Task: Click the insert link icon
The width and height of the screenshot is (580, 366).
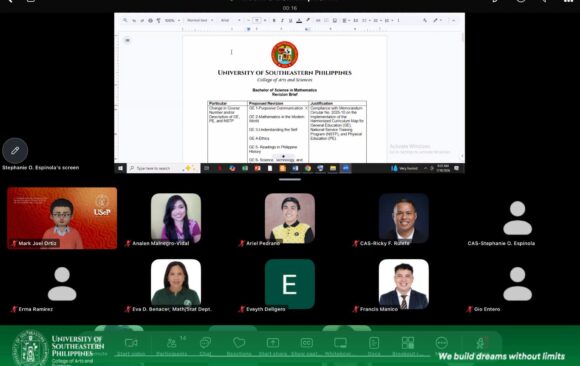Action: click(318, 20)
